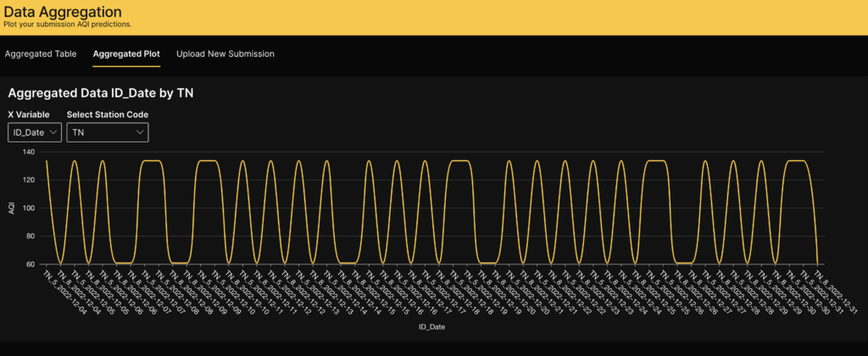Select the Aggregated Plot tab
Image resolution: width=868 pixels, height=356 pixels.
126,54
